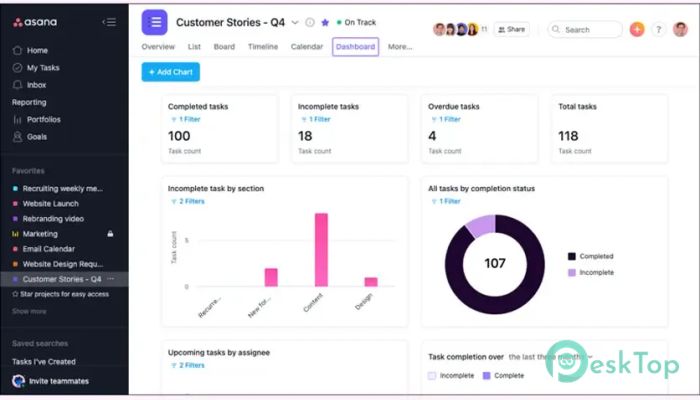700x400 pixels.
Task: Click the Completed legend color swatch
Action: [571, 256]
